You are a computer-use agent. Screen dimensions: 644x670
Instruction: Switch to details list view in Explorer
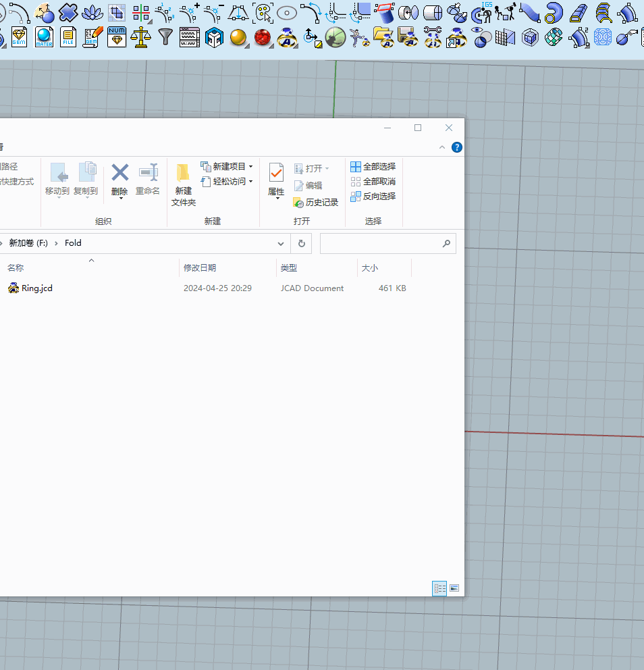[x=439, y=588]
